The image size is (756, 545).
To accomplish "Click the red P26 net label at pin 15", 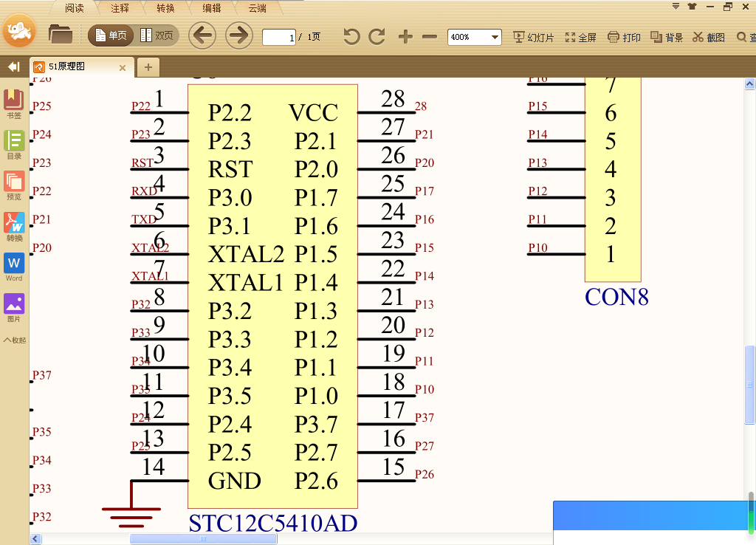I will pyautogui.click(x=425, y=474).
